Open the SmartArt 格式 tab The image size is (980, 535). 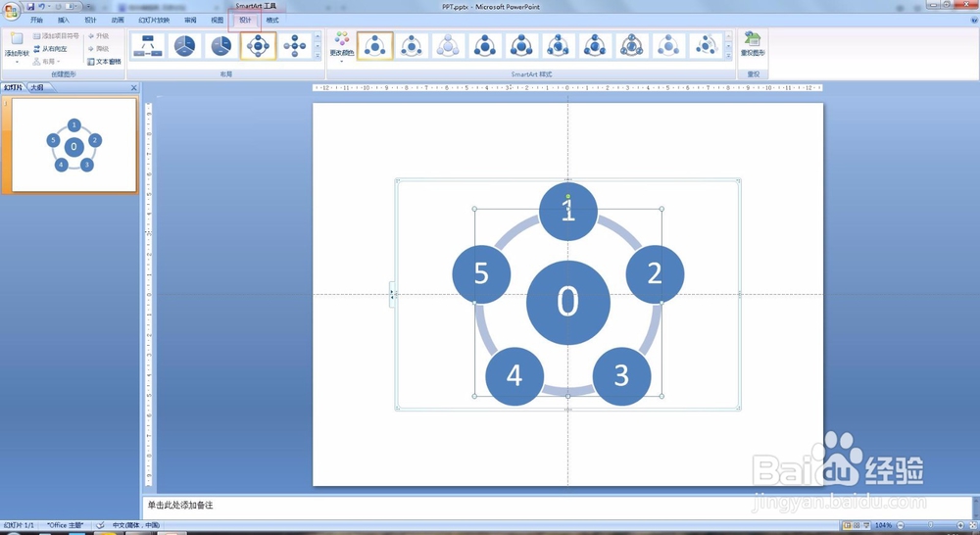click(272, 20)
